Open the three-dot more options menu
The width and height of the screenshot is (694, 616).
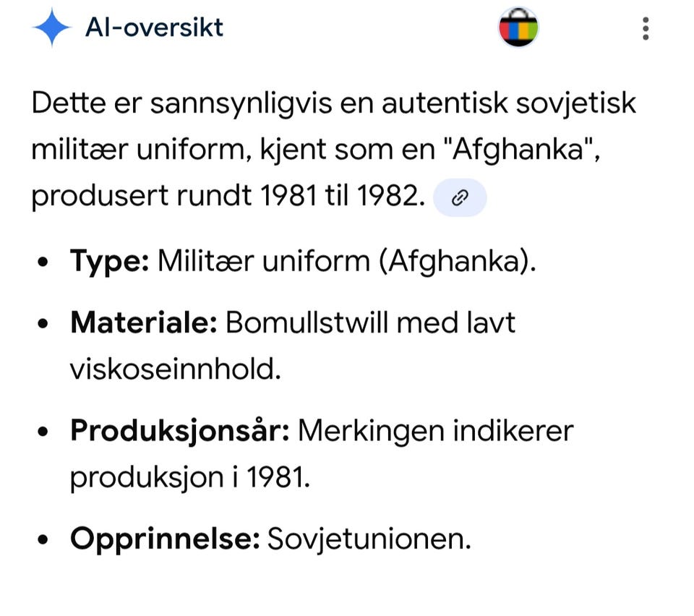point(646,29)
